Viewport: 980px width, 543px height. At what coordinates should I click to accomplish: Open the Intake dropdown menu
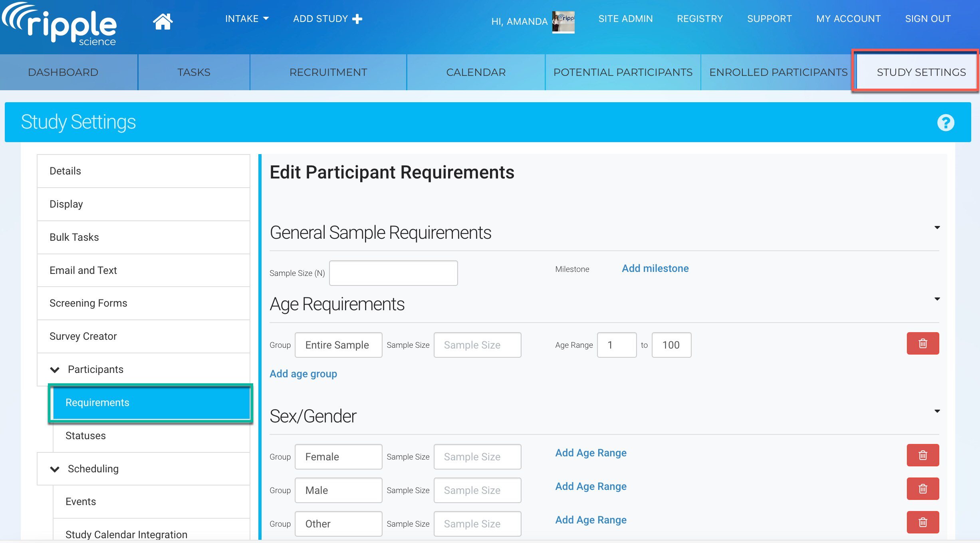(x=246, y=19)
